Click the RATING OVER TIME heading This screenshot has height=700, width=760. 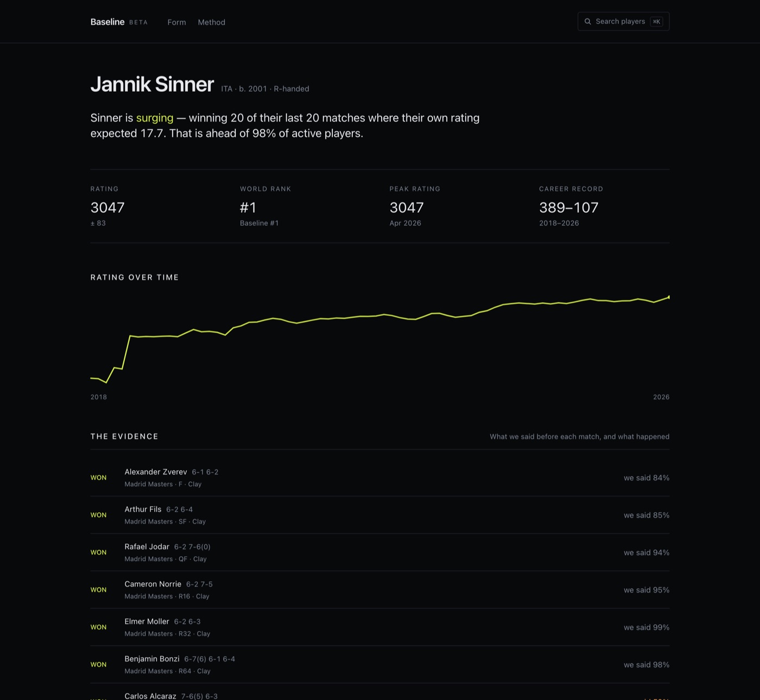point(135,277)
